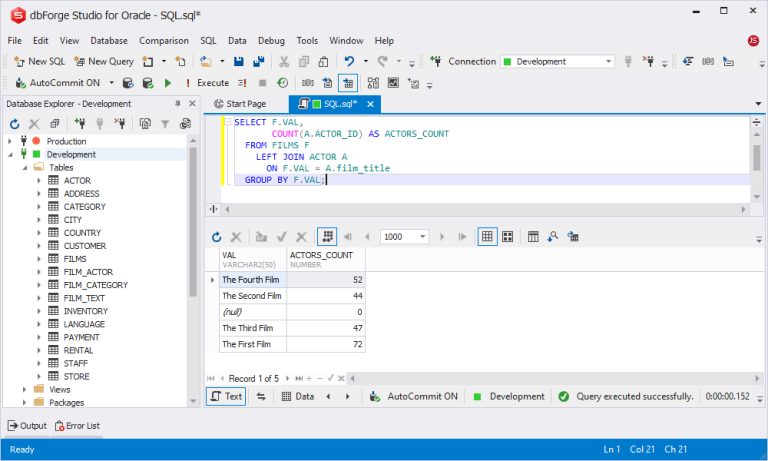Open the AutoCommit dropdown arrow
The height and width of the screenshot is (461, 768).
[112, 83]
